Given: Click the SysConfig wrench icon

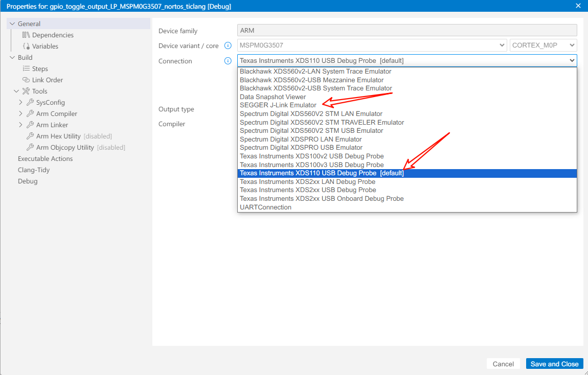Looking at the screenshot, I should [x=30, y=102].
